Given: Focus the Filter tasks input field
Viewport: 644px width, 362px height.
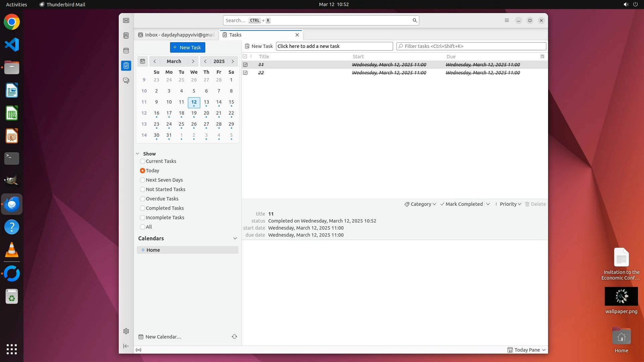Looking at the screenshot, I should tap(471, 46).
